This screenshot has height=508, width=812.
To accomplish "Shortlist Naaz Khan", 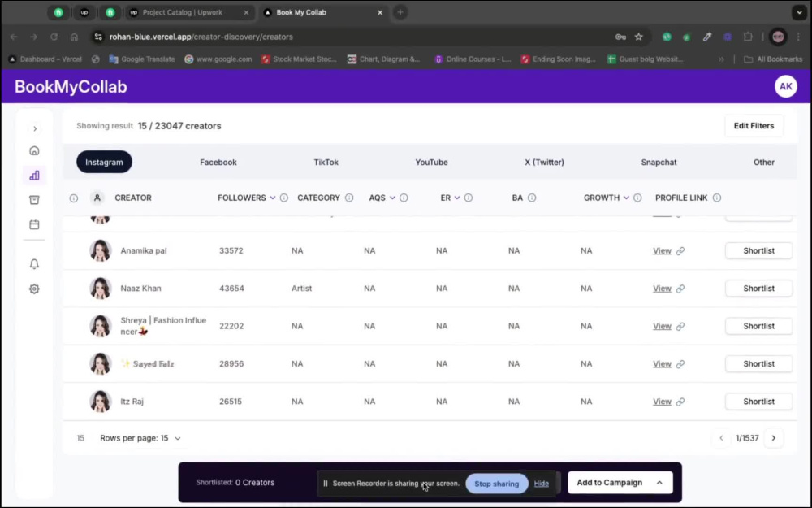I will click(x=758, y=289).
